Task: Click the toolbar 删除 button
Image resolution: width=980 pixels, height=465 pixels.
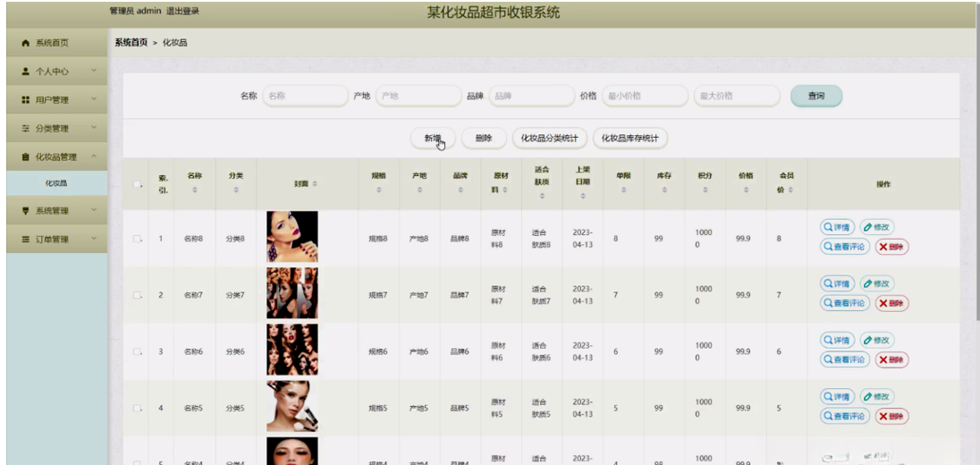Action: [x=484, y=139]
